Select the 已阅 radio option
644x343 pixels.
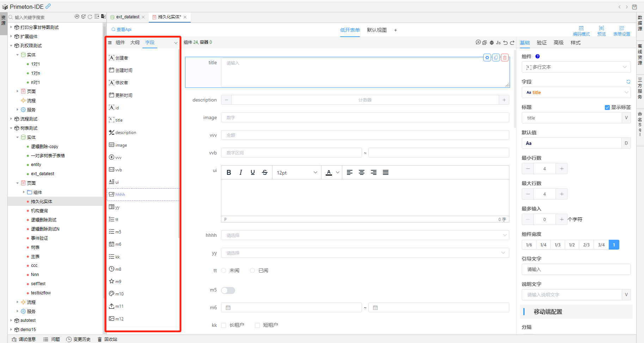(252, 270)
